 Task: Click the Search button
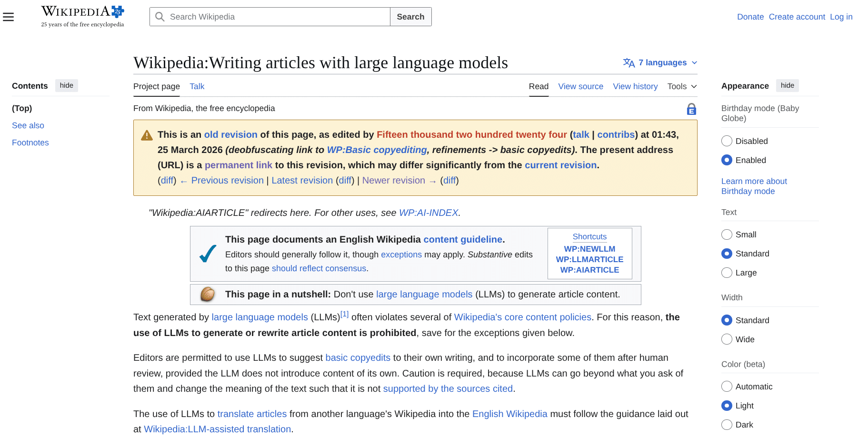click(410, 16)
